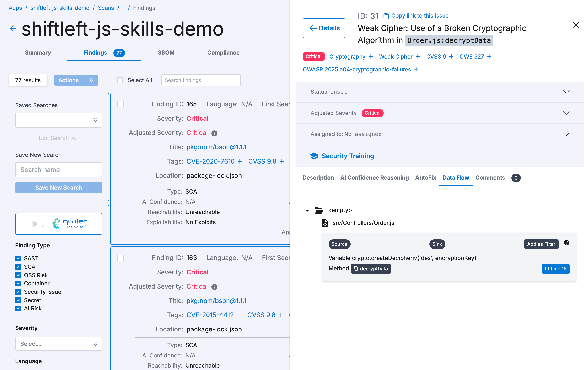Select src/Controllers/Order.js in data flow tree
The width and height of the screenshot is (588, 370).
point(363,223)
